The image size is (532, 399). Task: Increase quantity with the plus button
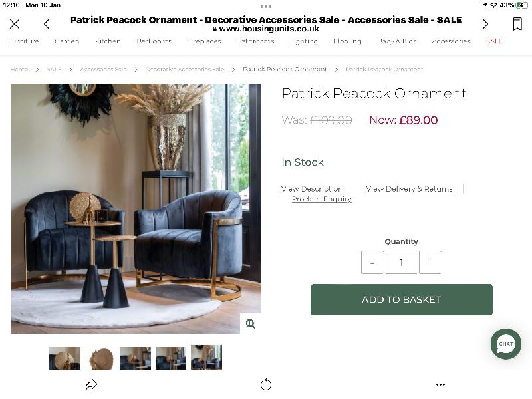tap(430, 262)
